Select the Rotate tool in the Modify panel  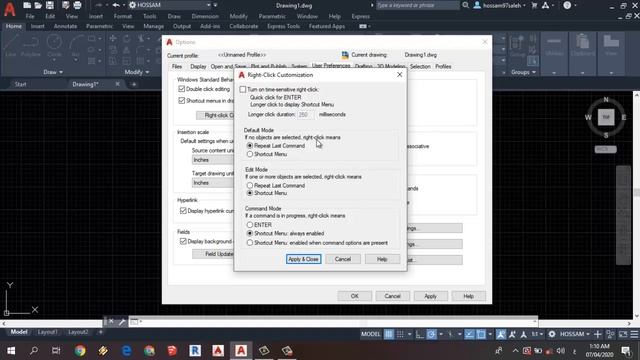pos(127,39)
